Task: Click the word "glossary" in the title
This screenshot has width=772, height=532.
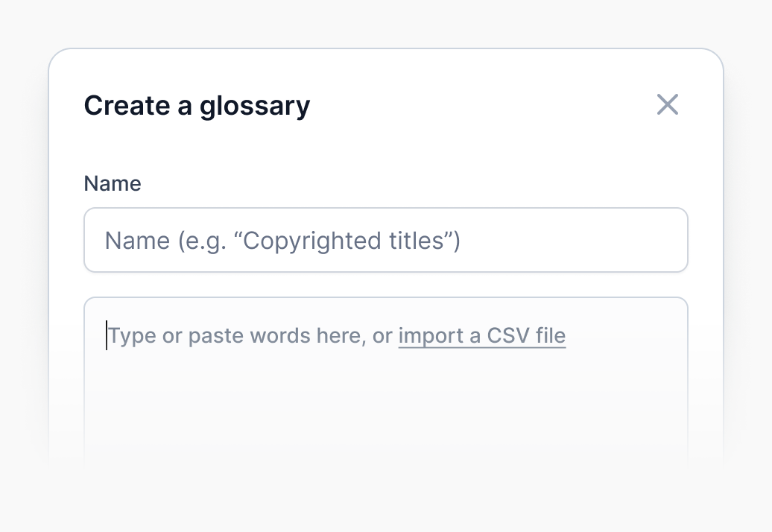Action: [254, 106]
